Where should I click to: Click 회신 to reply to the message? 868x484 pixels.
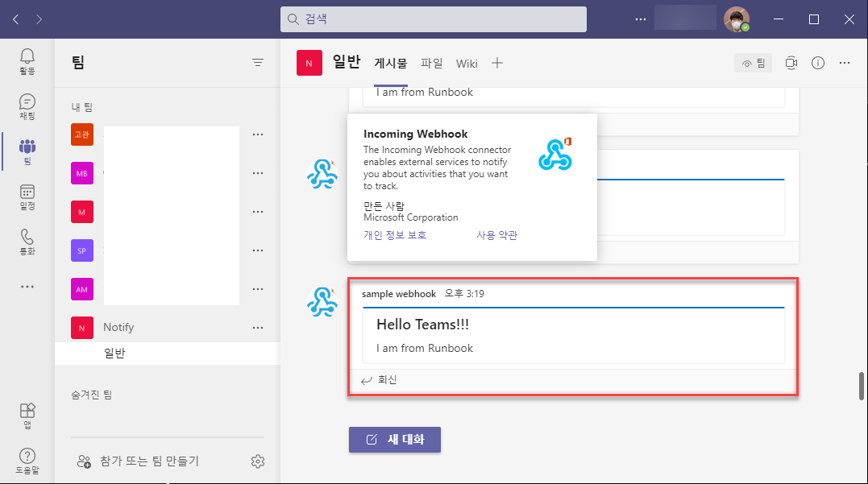(380, 380)
